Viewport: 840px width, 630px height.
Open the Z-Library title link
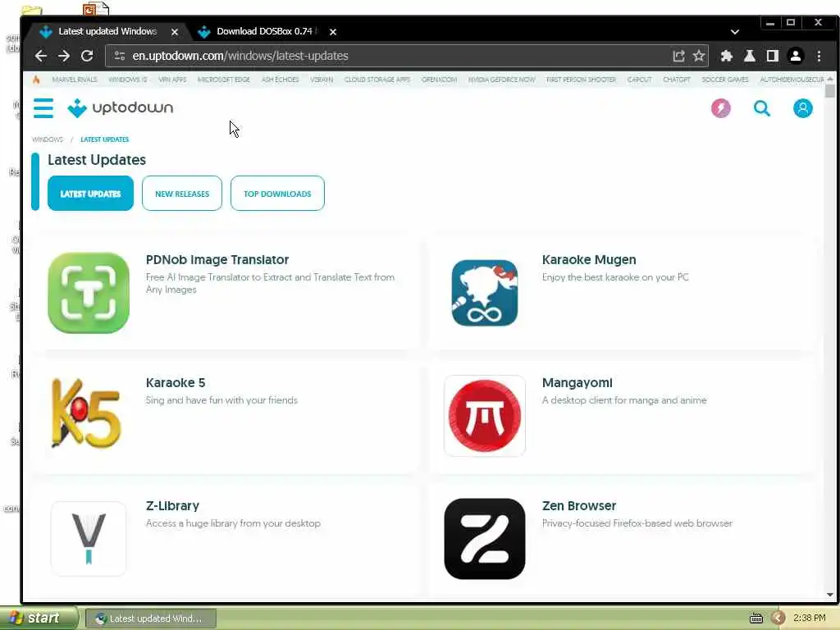tap(172, 505)
